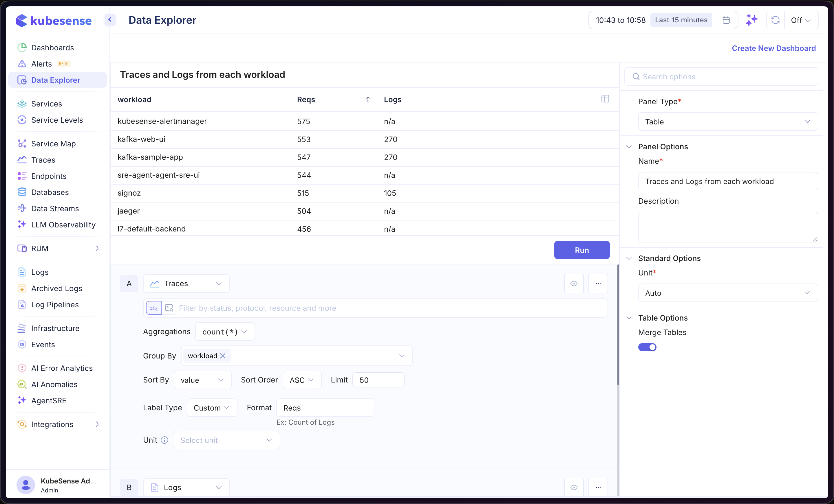Click the search magnifier icon in options
Image resolution: width=834 pixels, height=504 pixels.
(636, 77)
